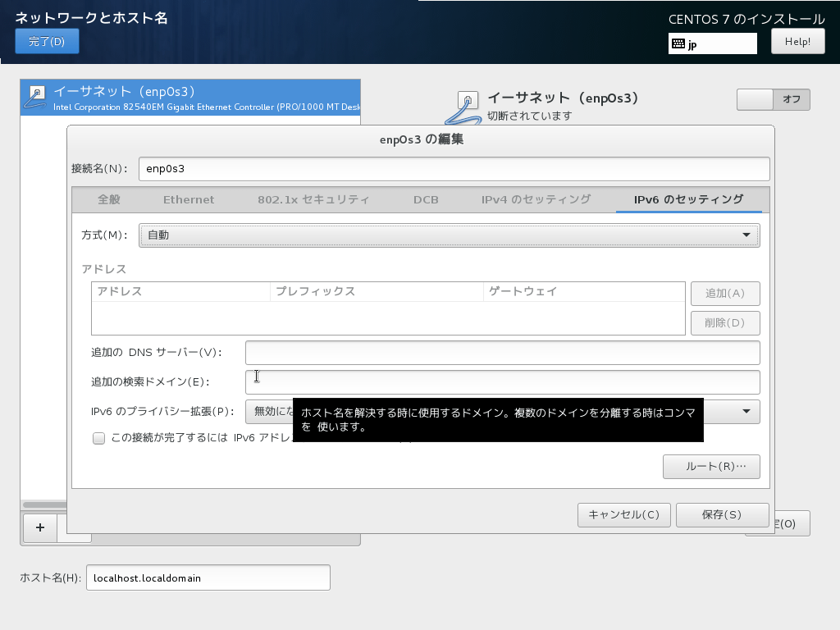The height and width of the screenshot is (630, 840).
Task: Switch the enp0s3 connection toggle on
Action: pyautogui.click(x=754, y=99)
